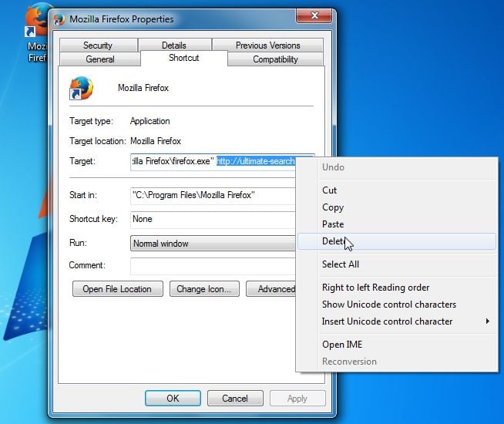Screen dimensions: 504x424
Task: Close the Mozilla Firefox Properties dialog
Action: (314, 15)
